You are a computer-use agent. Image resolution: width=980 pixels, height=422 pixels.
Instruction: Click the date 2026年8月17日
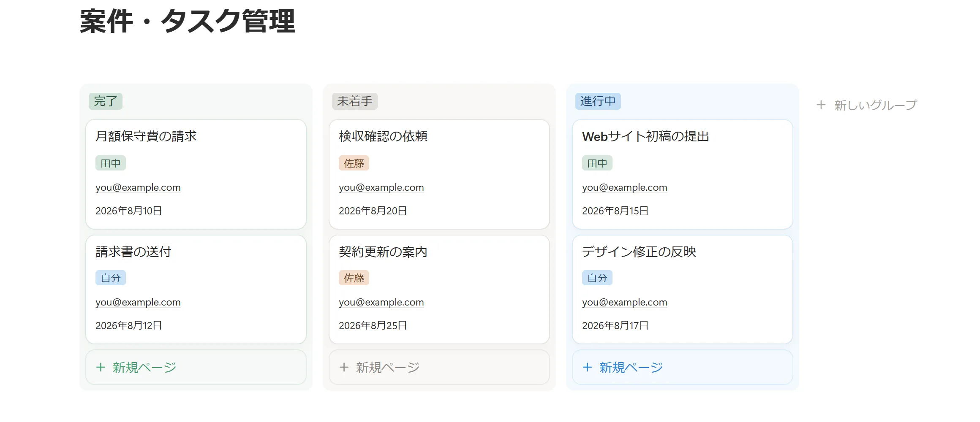click(615, 325)
